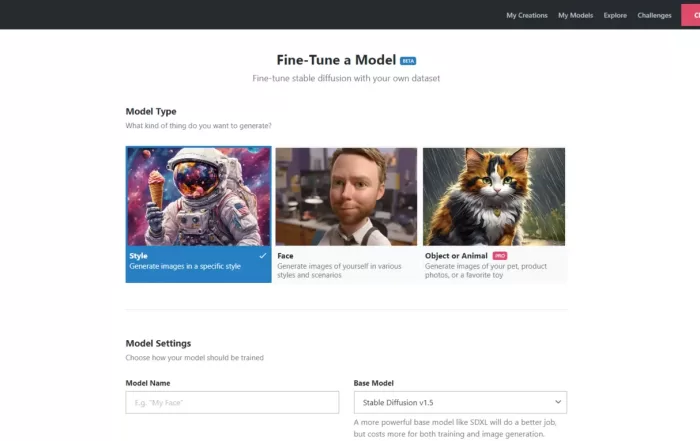This screenshot has height=441, width=700.
Task: Open the Explore navigation link
Action: coord(615,15)
